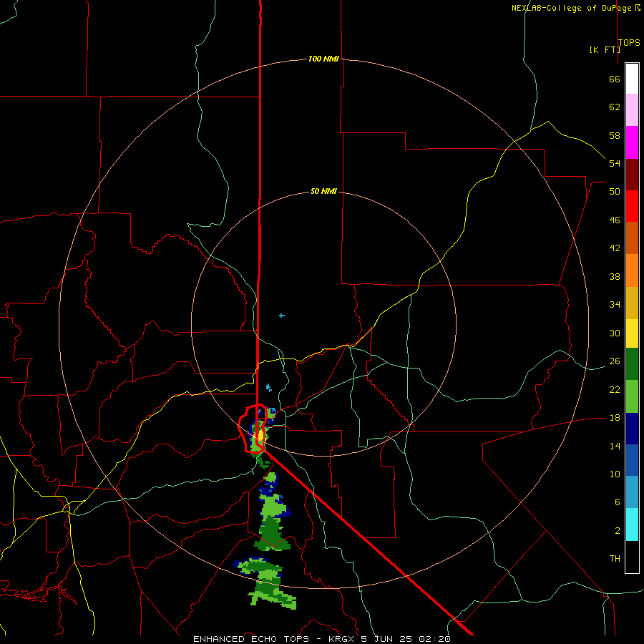The height and width of the screenshot is (644, 644).
Task: Click the light pink 62 kft legend swatch
Action: click(x=632, y=109)
